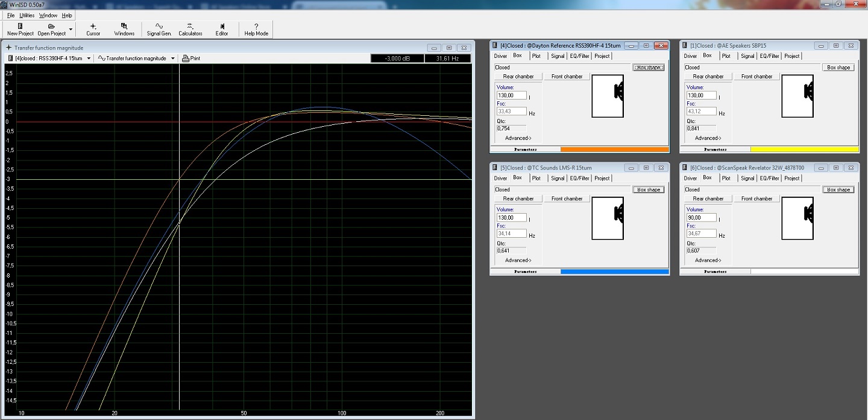Switch to Driver tab in ScanSpeak window
Image resolution: width=868 pixels, height=420 pixels.
691,178
